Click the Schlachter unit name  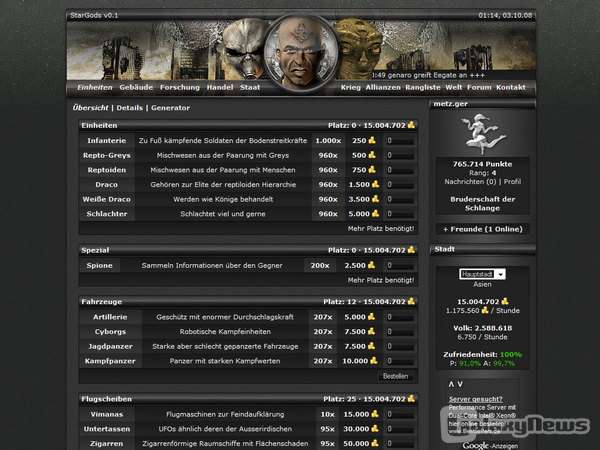click(x=107, y=214)
